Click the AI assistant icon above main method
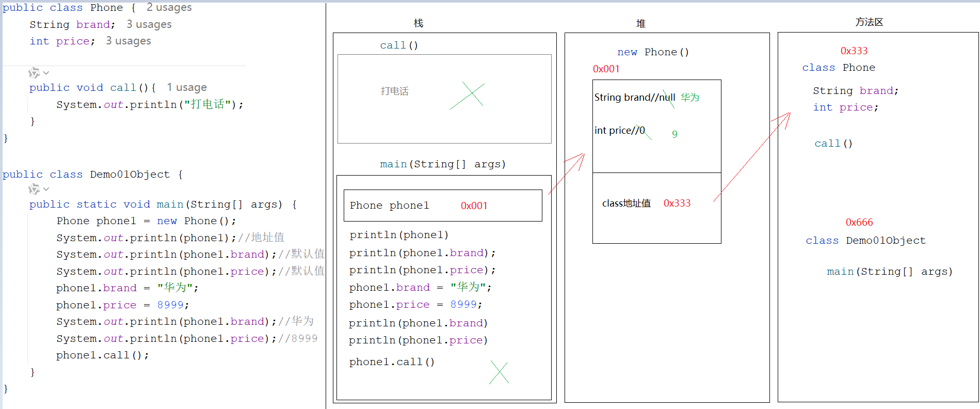 click(34, 189)
